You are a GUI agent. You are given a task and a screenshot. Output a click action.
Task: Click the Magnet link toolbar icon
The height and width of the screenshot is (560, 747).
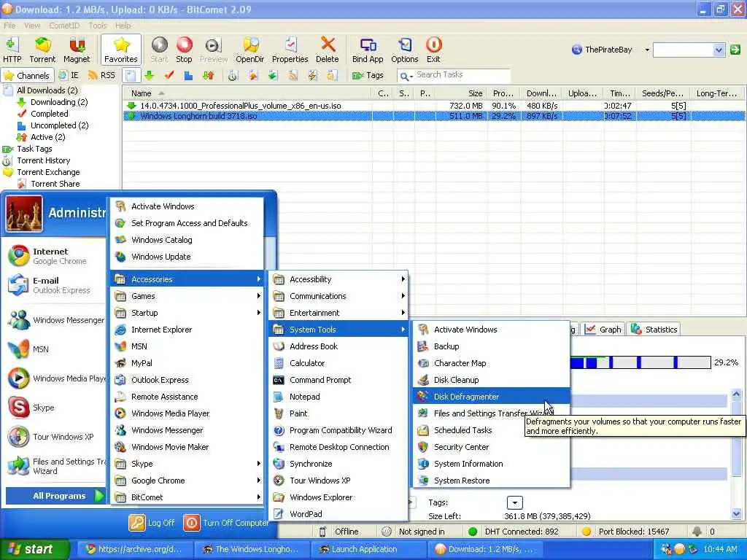point(77,50)
